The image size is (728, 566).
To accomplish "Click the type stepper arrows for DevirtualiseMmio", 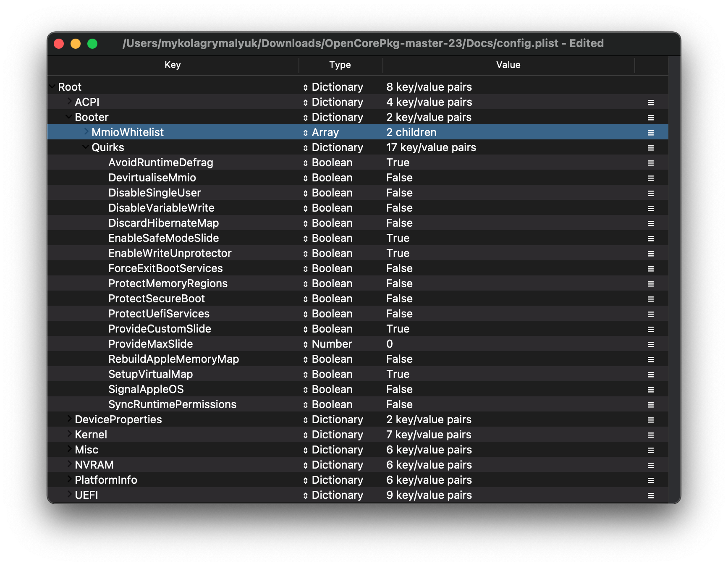I will coord(305,178).
